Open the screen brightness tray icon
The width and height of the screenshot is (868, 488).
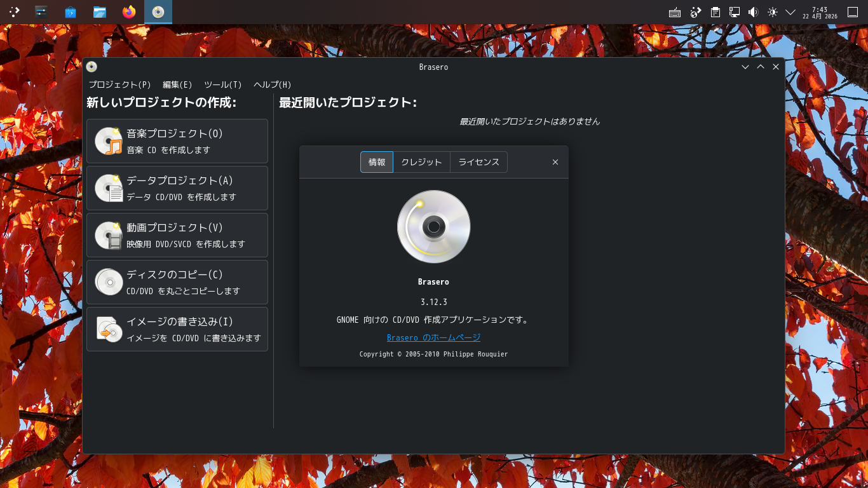pos(772,12)
